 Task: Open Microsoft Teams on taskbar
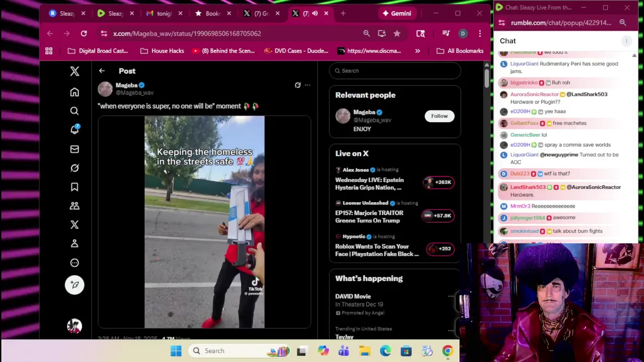(x=344, y=351)
